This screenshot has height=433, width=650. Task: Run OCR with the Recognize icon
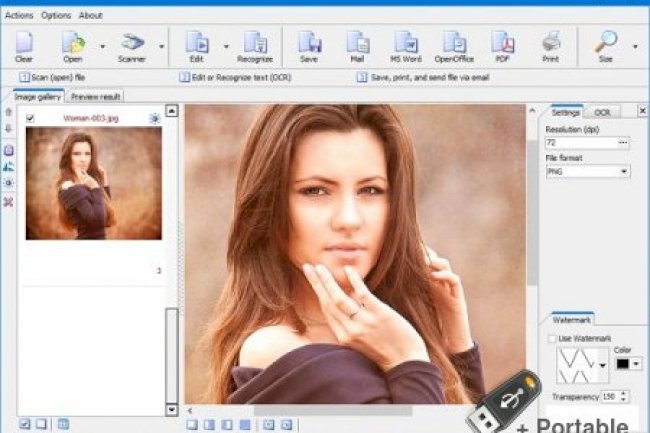click(x=255, y=44)
